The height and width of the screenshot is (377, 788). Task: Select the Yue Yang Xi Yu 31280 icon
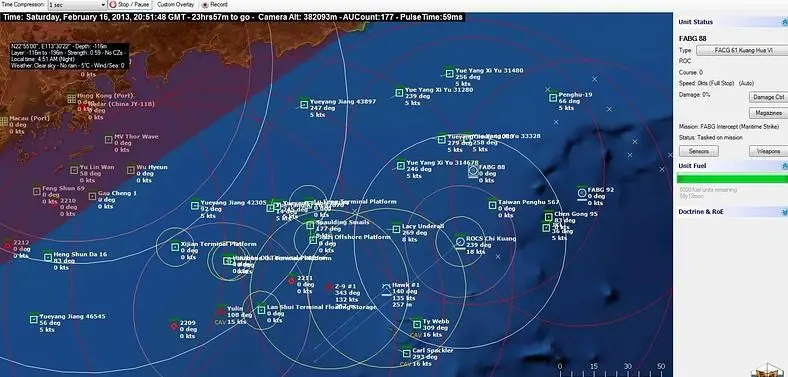pyautogui.click(x=399, y=92)
